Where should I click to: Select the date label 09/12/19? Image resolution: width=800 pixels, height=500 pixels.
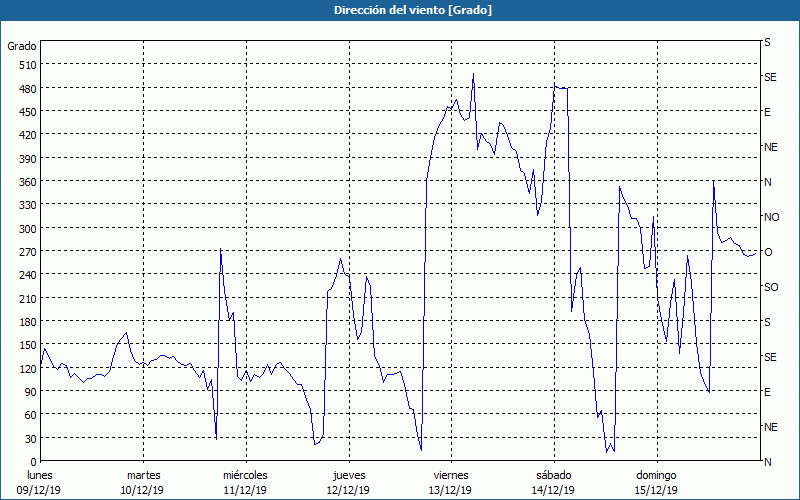click(x=39, y=490)
